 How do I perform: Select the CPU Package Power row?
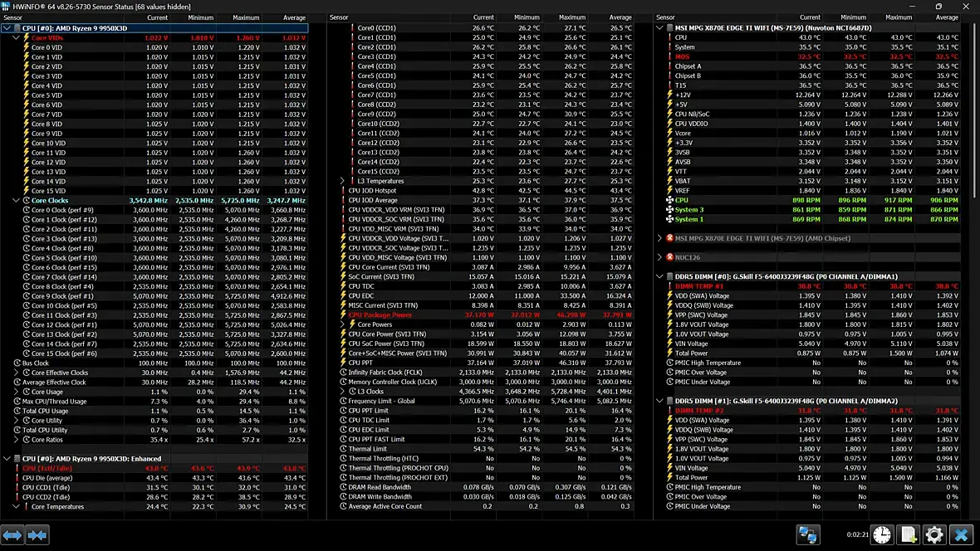pos(481,315)
